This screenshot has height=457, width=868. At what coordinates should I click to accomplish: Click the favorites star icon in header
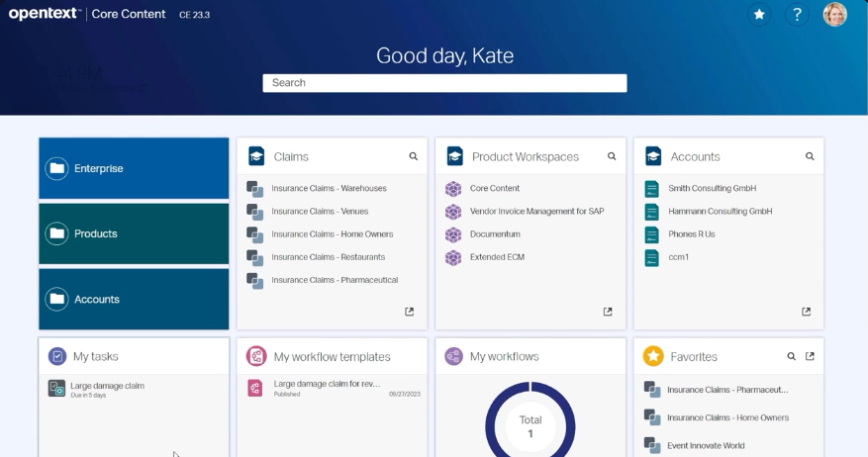coord(759,15)
